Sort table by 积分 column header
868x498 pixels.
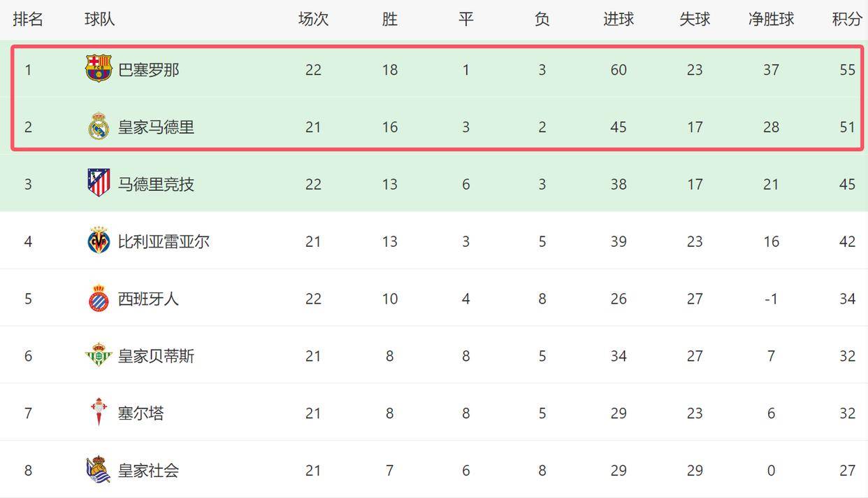point(846,20)
